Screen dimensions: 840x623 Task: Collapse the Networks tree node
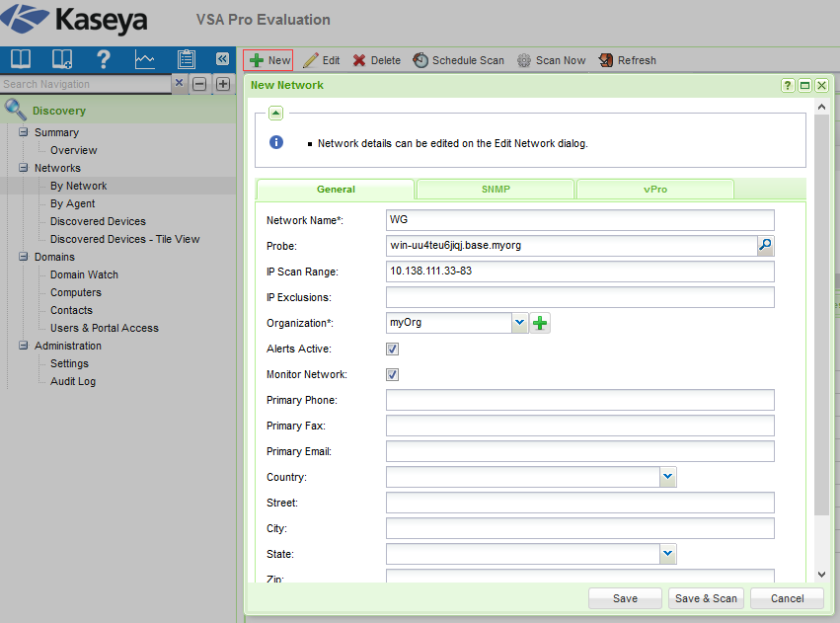point(24,168)
